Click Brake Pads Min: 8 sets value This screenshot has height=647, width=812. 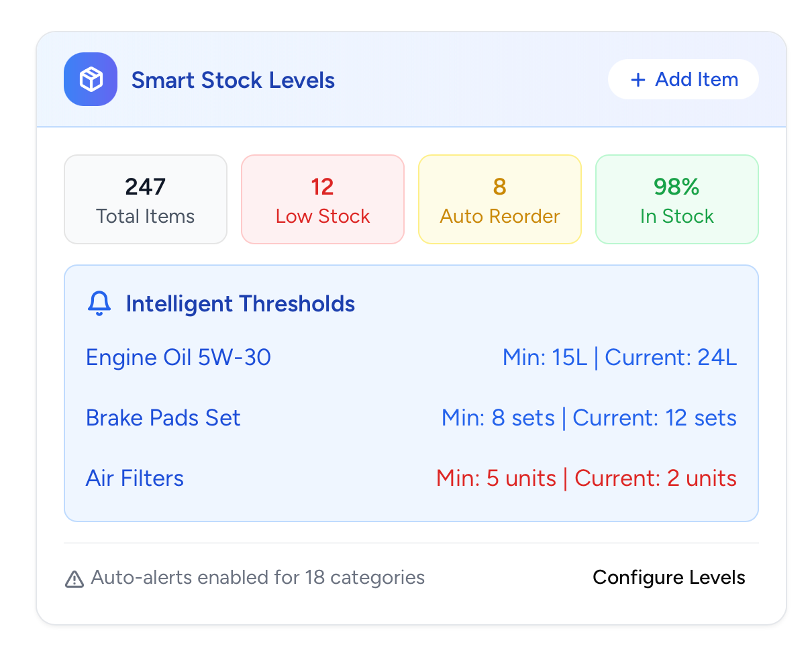(498, 418)
